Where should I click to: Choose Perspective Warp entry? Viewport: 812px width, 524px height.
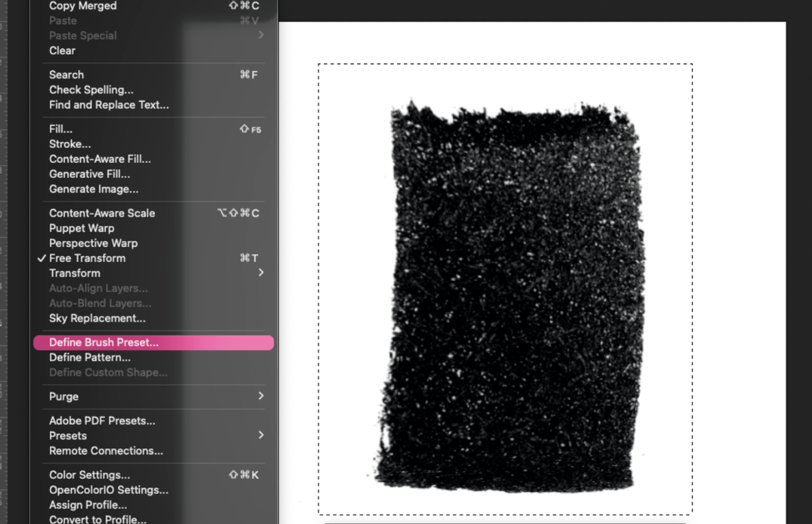(154, 243)
